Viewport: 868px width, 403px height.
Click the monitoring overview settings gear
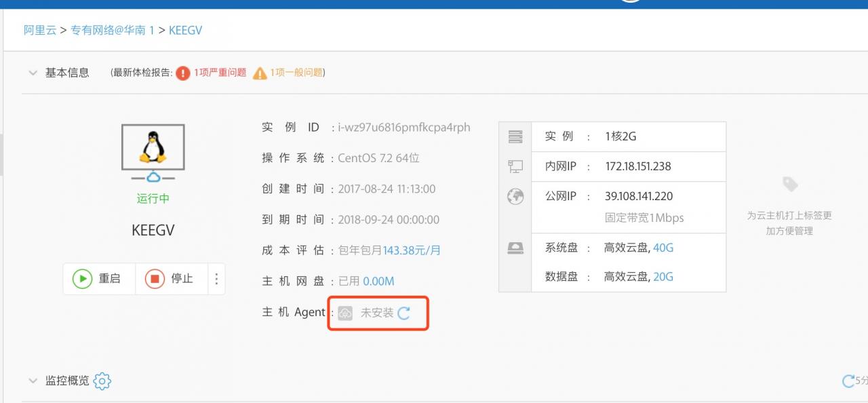(x=102, y=381)
